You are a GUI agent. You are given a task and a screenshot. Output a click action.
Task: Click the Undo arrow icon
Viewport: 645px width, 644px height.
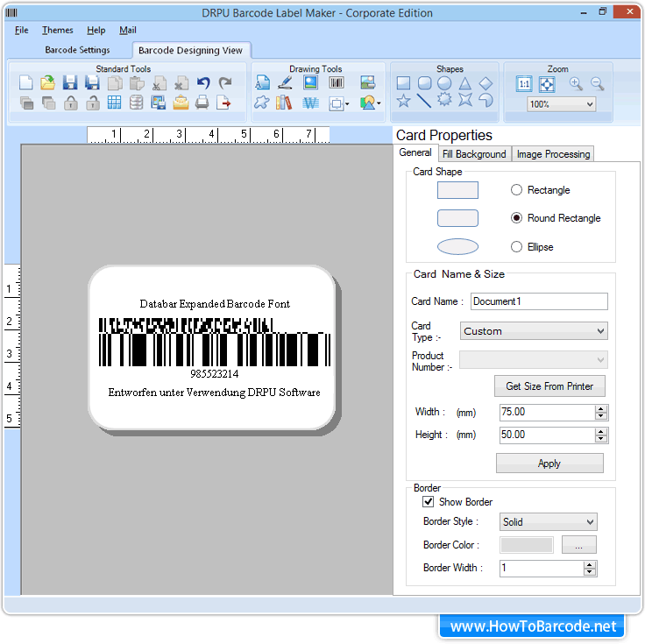click(x=203, y=83)
